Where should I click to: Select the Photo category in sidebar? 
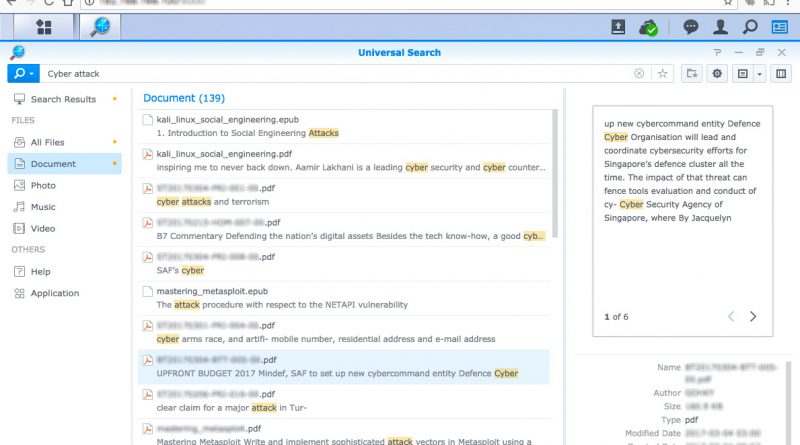43,185
